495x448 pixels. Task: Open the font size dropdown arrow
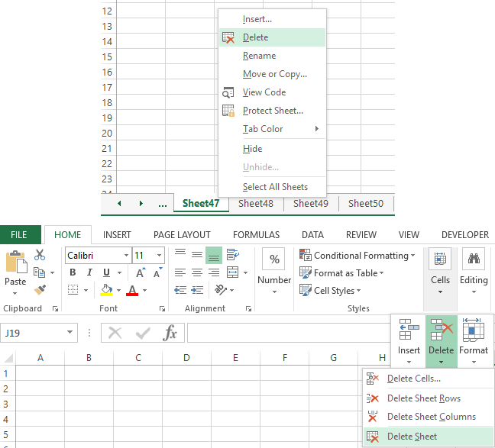tap(159, 255)
